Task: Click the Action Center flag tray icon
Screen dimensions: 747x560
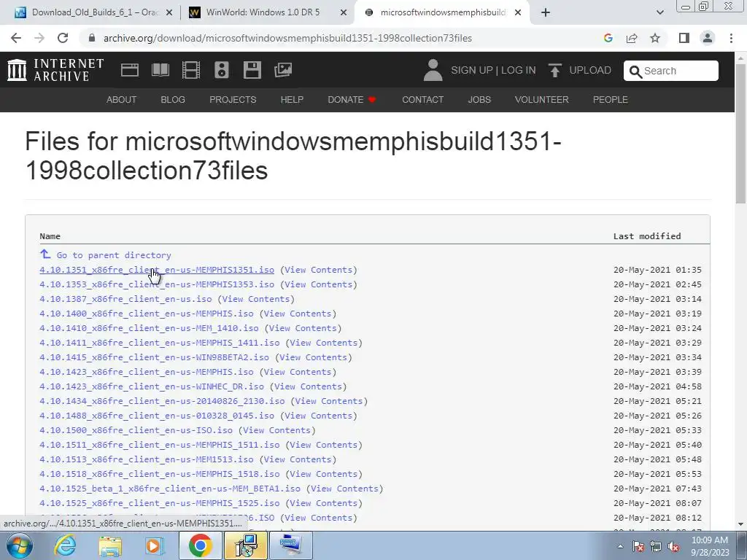Action: (638, 546)
